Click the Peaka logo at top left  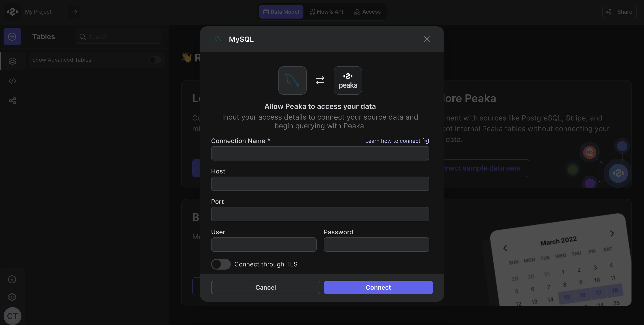click(x=12, y=12)
